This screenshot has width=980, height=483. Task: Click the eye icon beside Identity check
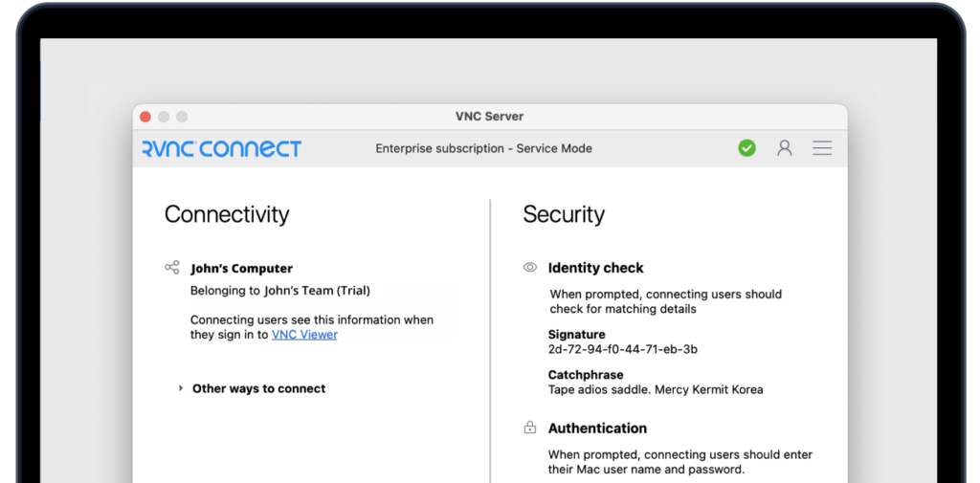tap(530, 268)
